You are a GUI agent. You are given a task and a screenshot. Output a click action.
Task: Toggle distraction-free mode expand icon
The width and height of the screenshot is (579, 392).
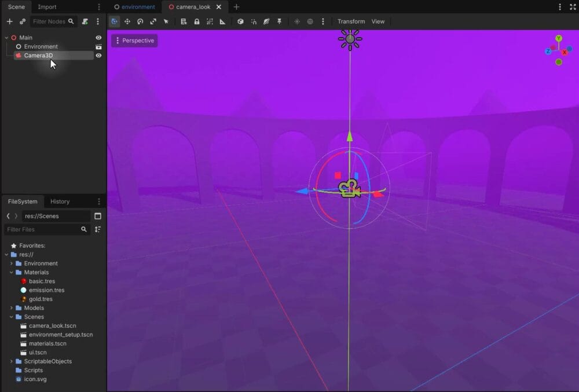pyautogui.click(x=573, y=7)
